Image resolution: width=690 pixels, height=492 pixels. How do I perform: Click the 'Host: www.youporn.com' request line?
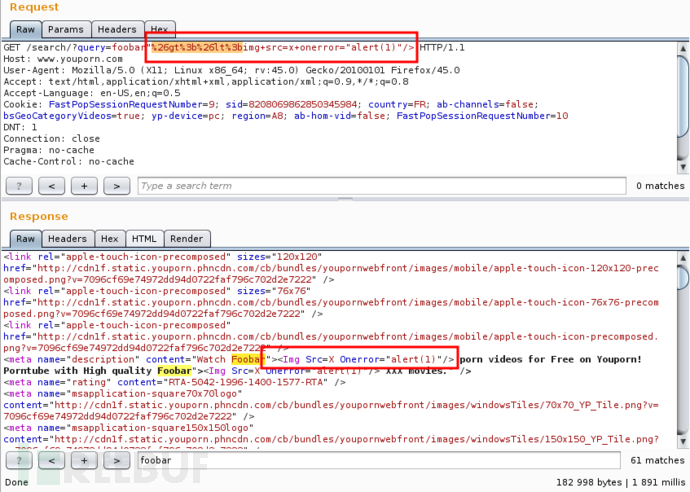(x=63, y=59)
